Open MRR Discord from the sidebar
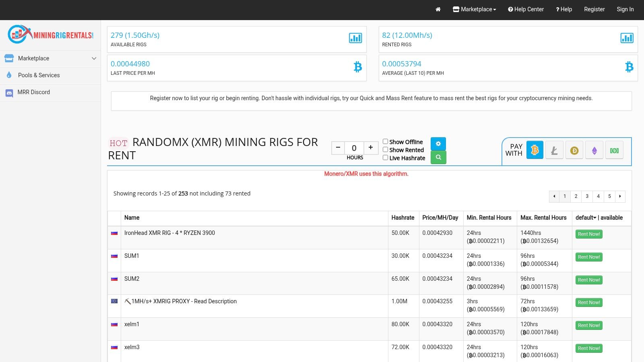Image resolution: width=644 pixels, height=362 pixels. coord(34,92)
